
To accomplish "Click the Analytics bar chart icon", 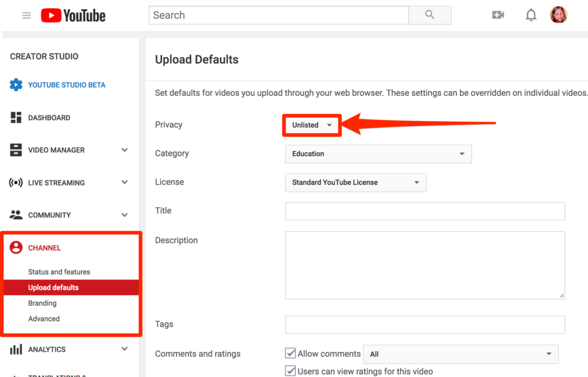I will point(16,349).
